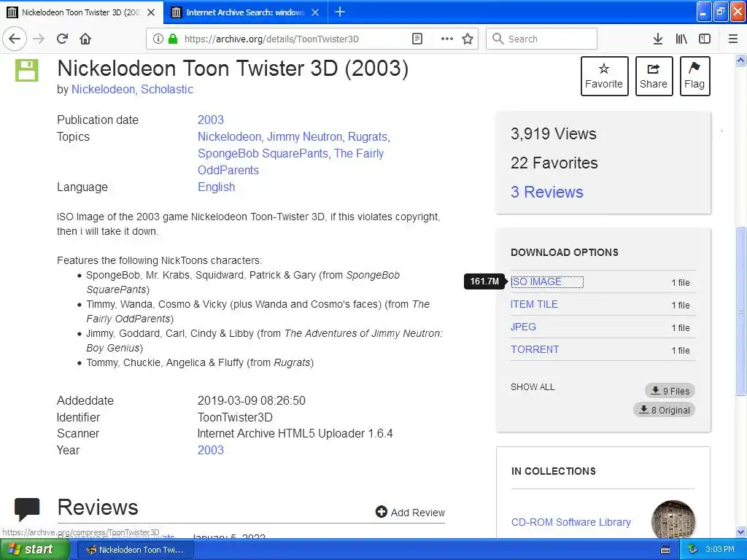The height and width of the screenshot is (560, 747).
Task: Download the ISO IMAGE file
Action: tap(536, 282)
